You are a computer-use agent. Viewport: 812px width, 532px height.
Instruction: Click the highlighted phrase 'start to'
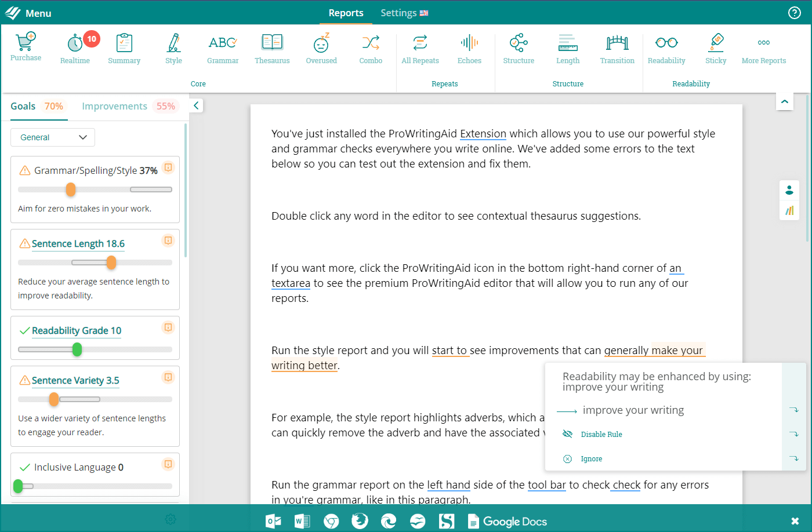pos(449,351)
